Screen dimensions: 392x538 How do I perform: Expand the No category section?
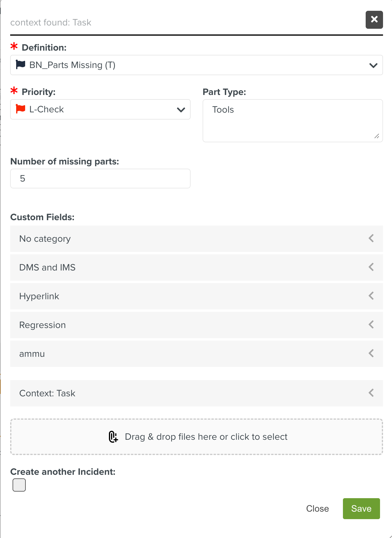point(196,239)
